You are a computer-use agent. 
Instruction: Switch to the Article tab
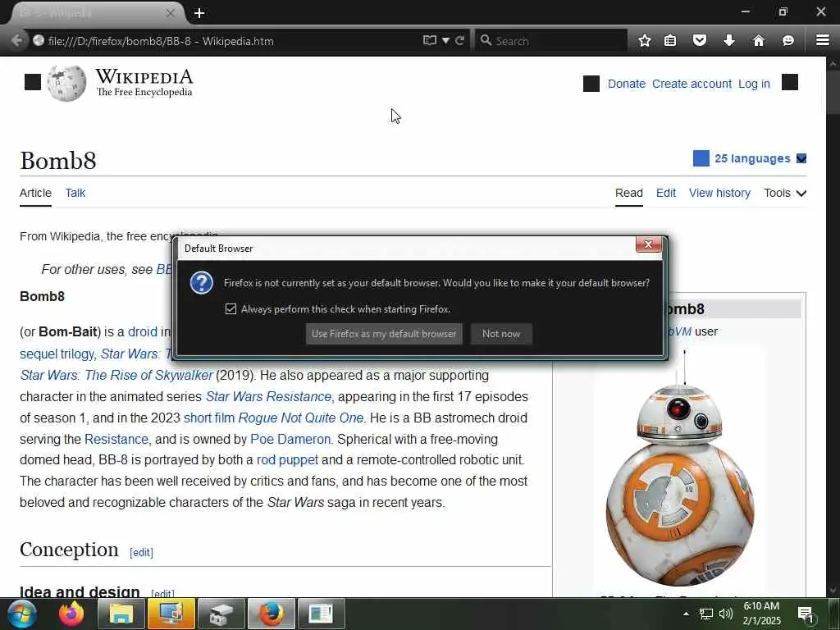pyautogui.click(x=35, y=193)
